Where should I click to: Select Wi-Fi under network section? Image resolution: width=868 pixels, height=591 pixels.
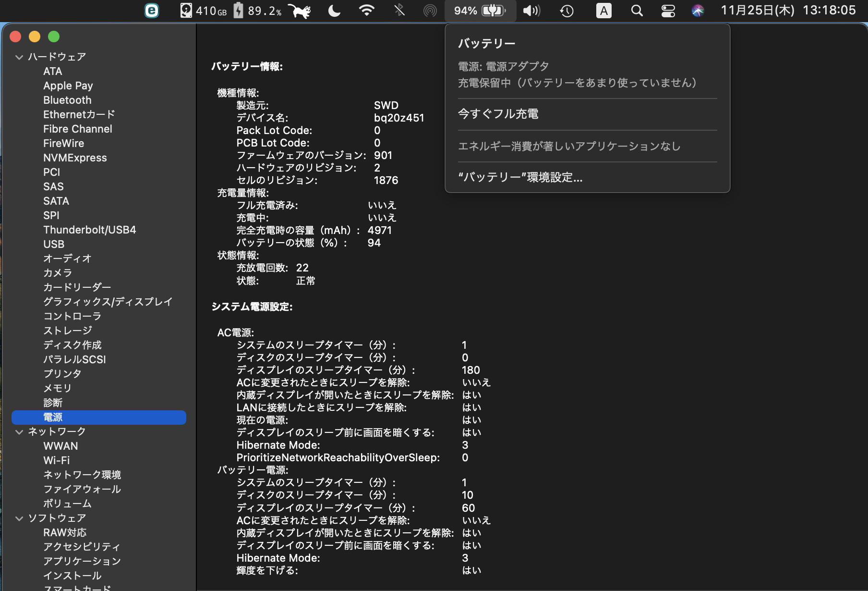[57, 460]
